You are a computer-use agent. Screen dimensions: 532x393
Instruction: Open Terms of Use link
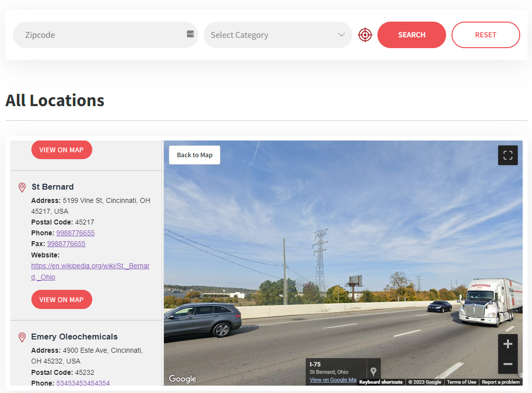(461, 382)
